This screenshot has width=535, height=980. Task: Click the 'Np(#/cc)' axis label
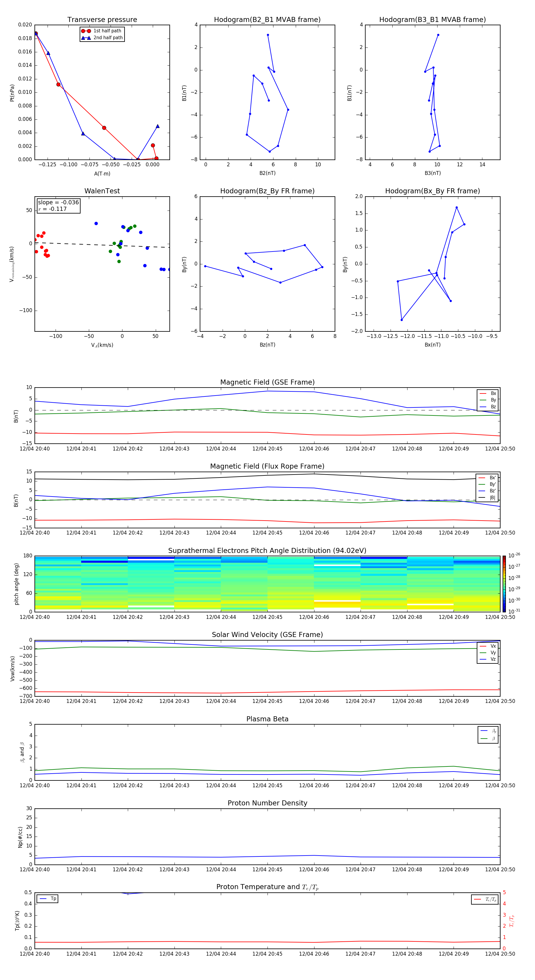point(20,837)
